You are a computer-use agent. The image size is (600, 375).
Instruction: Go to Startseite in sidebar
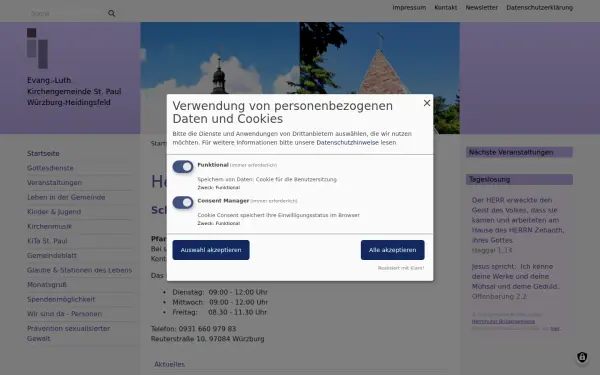43,153
